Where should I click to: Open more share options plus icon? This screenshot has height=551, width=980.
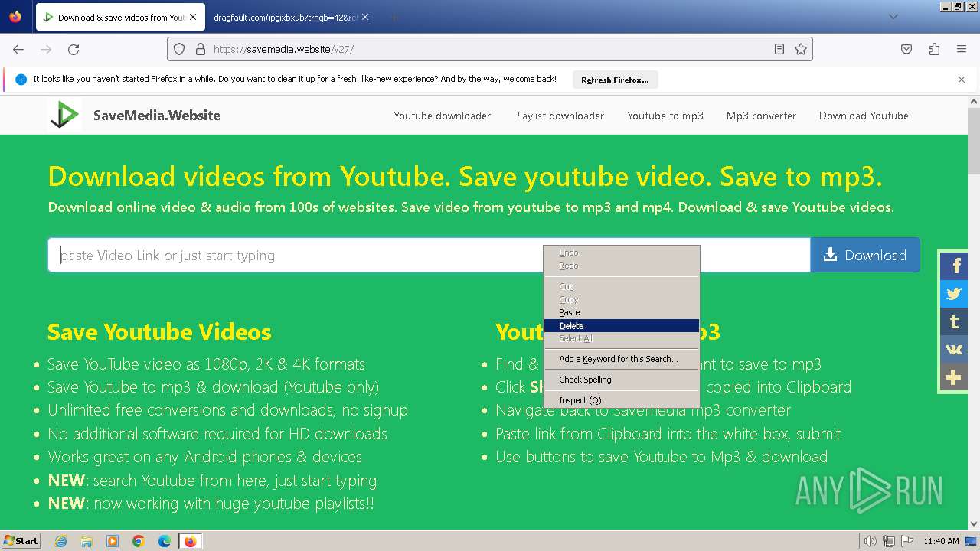click(x=954, y=377)
